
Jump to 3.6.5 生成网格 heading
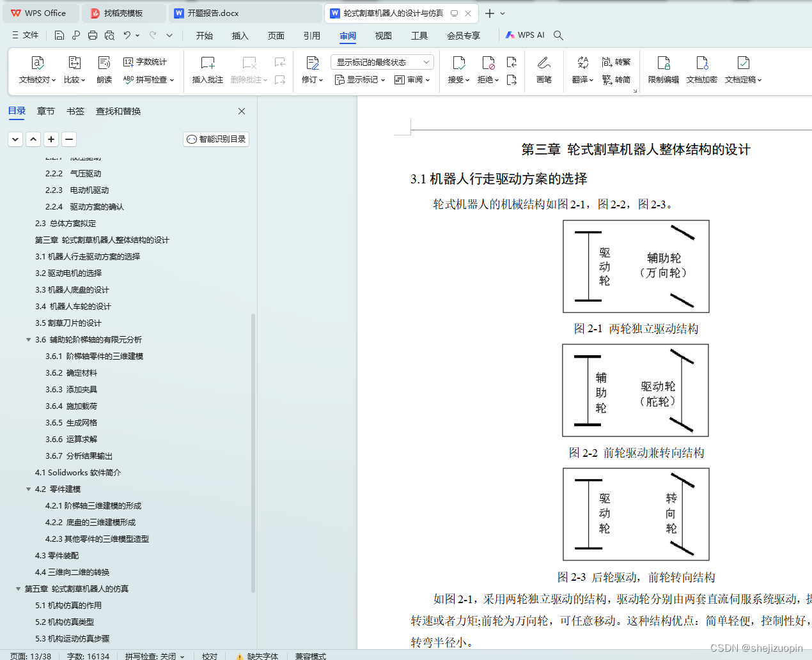point(72,423)
